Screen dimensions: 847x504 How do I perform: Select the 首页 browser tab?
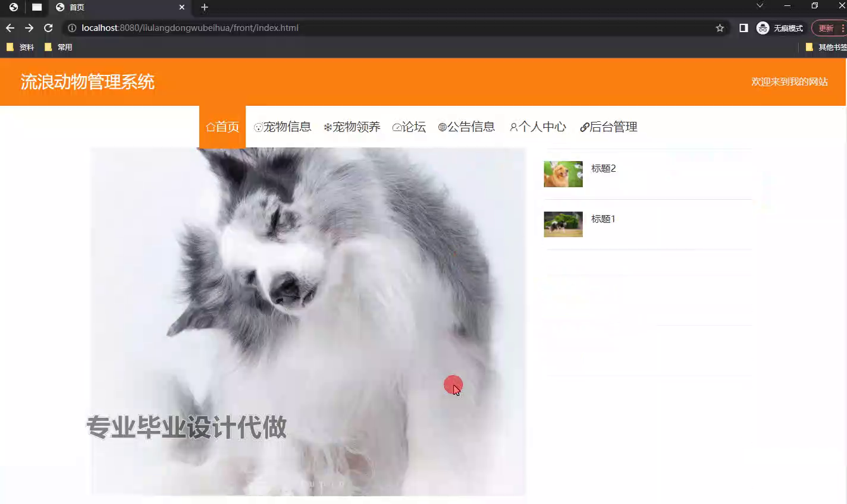pyautogui.click(x=121, y=7)
